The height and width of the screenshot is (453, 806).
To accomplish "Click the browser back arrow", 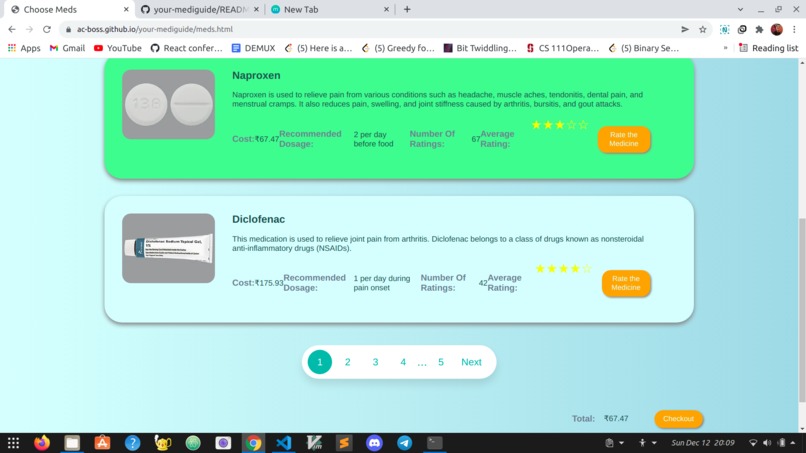I will click(x=12, y=29).
